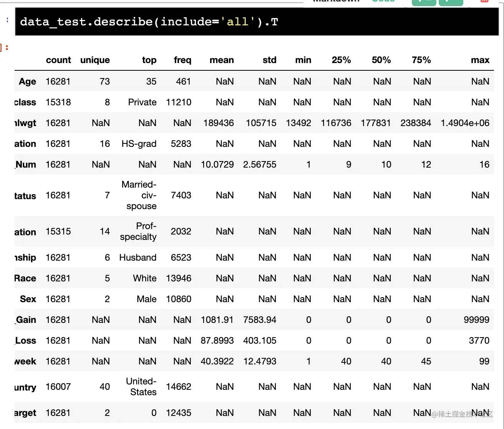Click the 'tatus' row label
This screenshot has height=429, width=504.
click(x=25, y=196)
